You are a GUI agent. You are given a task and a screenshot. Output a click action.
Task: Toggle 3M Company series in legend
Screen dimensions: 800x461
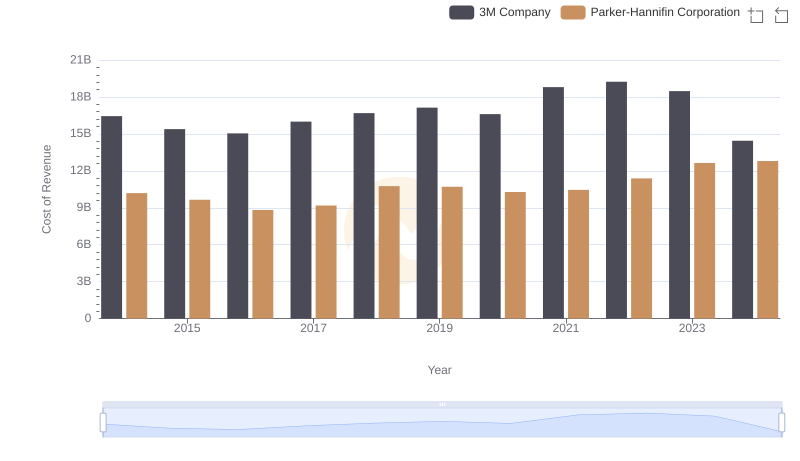[x=499, y=12]
